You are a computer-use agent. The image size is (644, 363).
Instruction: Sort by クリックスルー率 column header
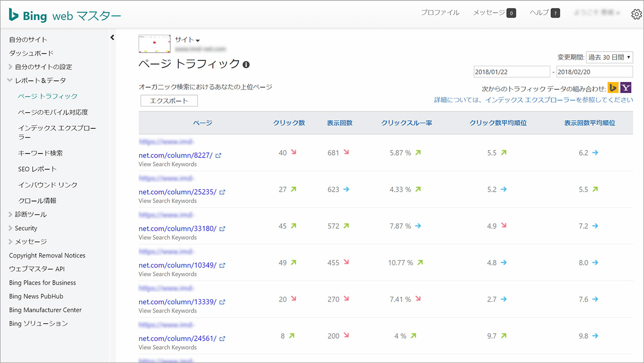(x=406, y=123)
